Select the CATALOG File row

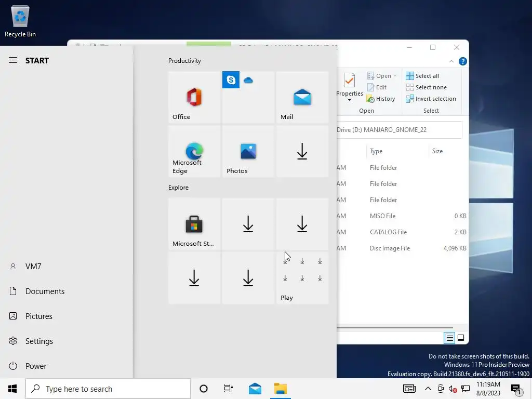click(403, 232)
